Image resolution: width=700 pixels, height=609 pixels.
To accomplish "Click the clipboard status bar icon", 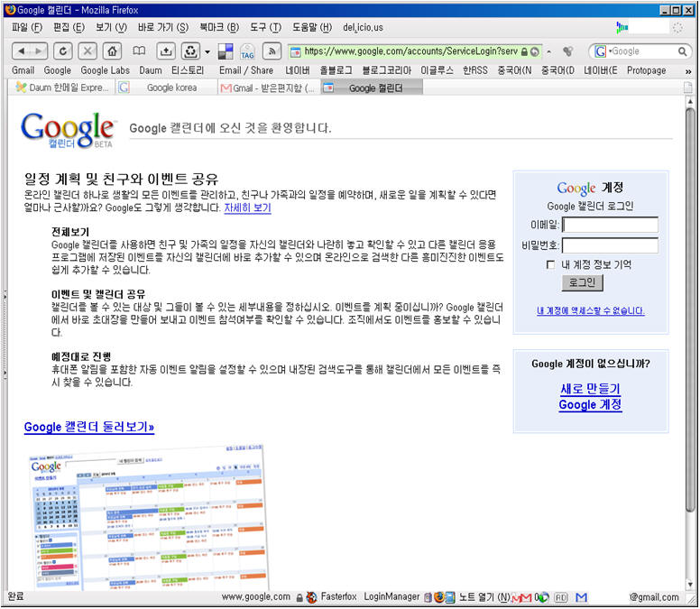I will coord(428,597).
